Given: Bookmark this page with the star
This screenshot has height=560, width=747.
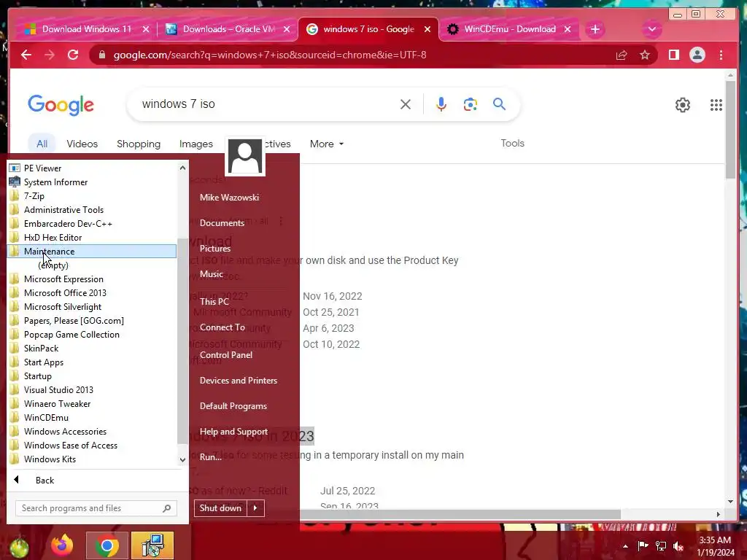Looking at the screenshot, I should (645, 55).
